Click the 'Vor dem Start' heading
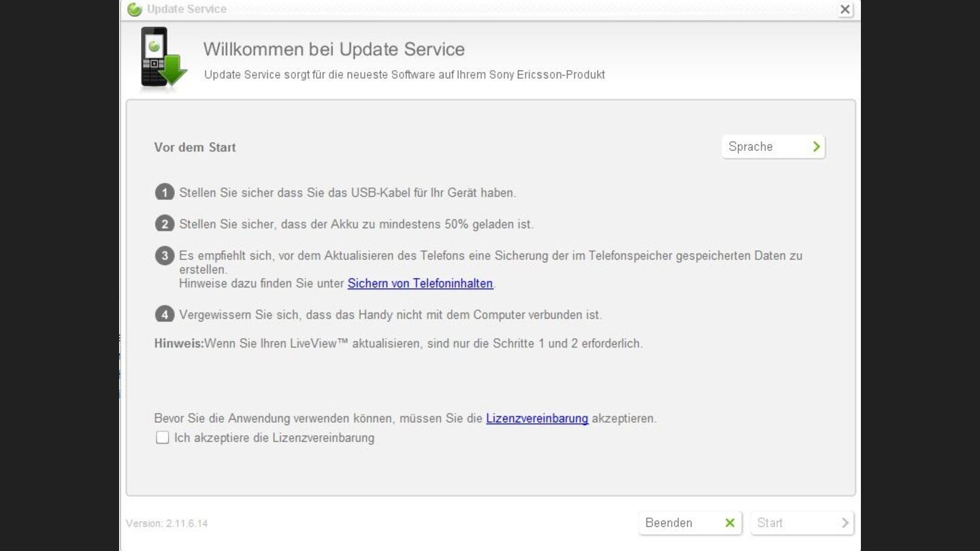980x551 pixels. (x=195, y=147)
